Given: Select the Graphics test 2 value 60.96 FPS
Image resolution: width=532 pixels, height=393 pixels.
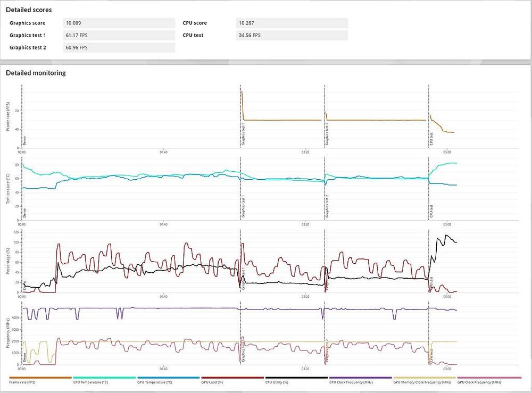Looking at the screenshot, I should (x=119, y=47).
